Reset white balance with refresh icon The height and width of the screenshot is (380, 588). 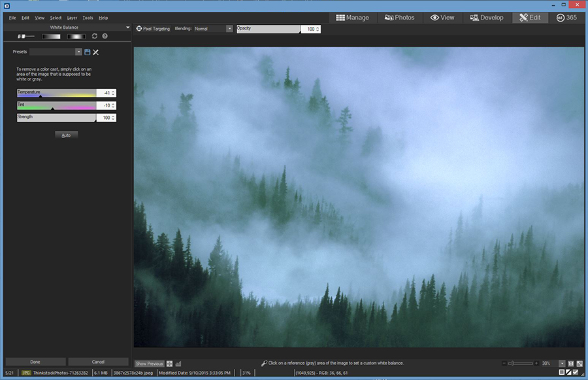(95, 37)
